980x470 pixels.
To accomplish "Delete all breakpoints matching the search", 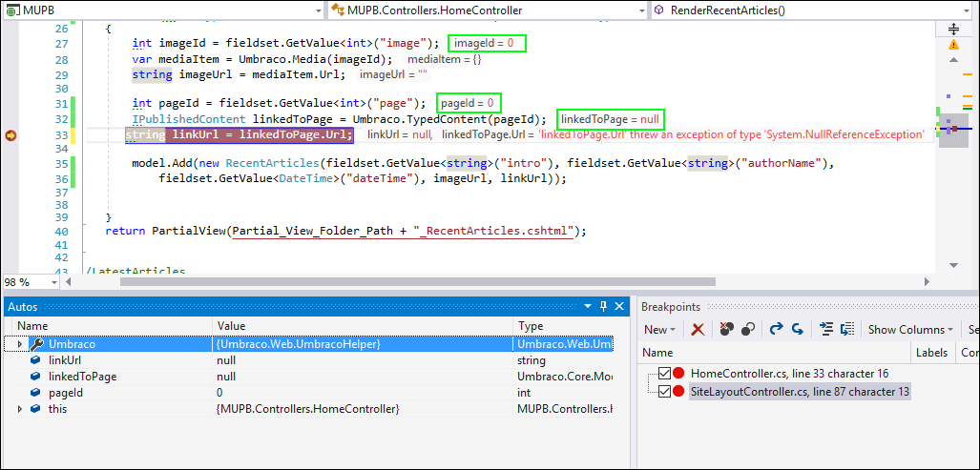I will [726, 330].
